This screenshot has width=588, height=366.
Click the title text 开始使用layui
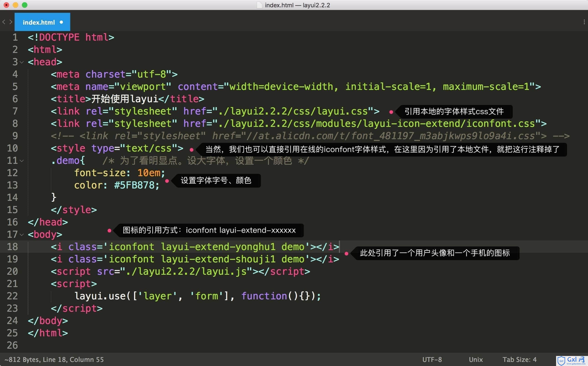tap(124, 99)
